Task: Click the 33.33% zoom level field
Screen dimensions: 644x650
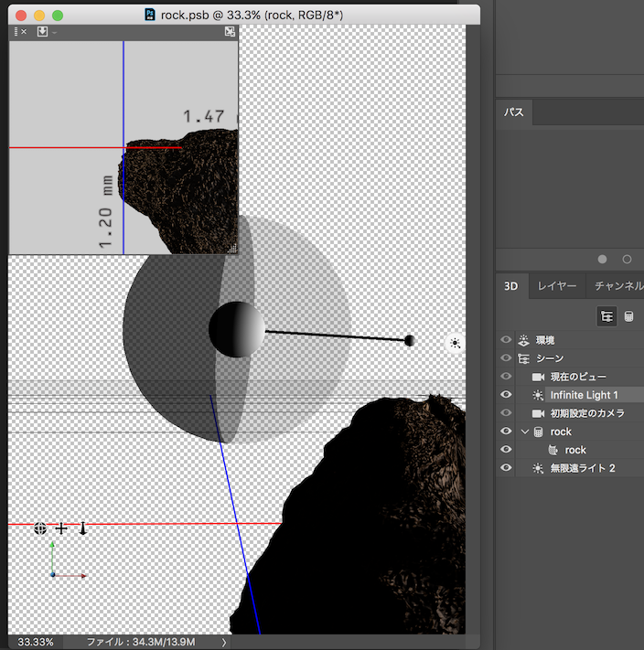Action: pos(36,642)
